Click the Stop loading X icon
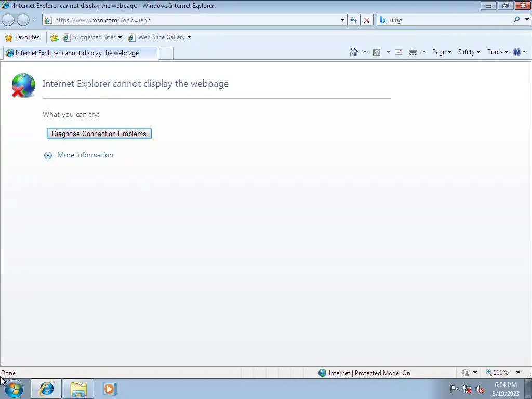This screenshot has height=399, width=532. [x=367, y=20]
